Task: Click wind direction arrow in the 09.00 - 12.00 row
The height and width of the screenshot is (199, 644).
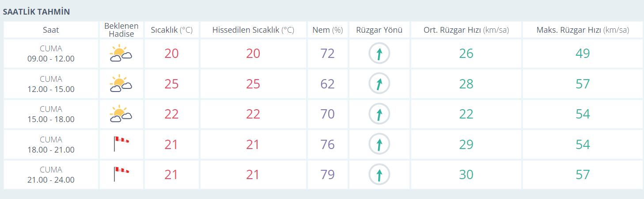Action: pos(379,54)
